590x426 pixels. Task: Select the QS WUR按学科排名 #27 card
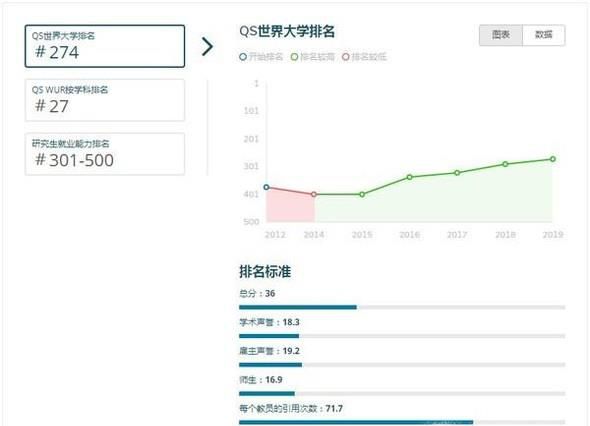105,100
